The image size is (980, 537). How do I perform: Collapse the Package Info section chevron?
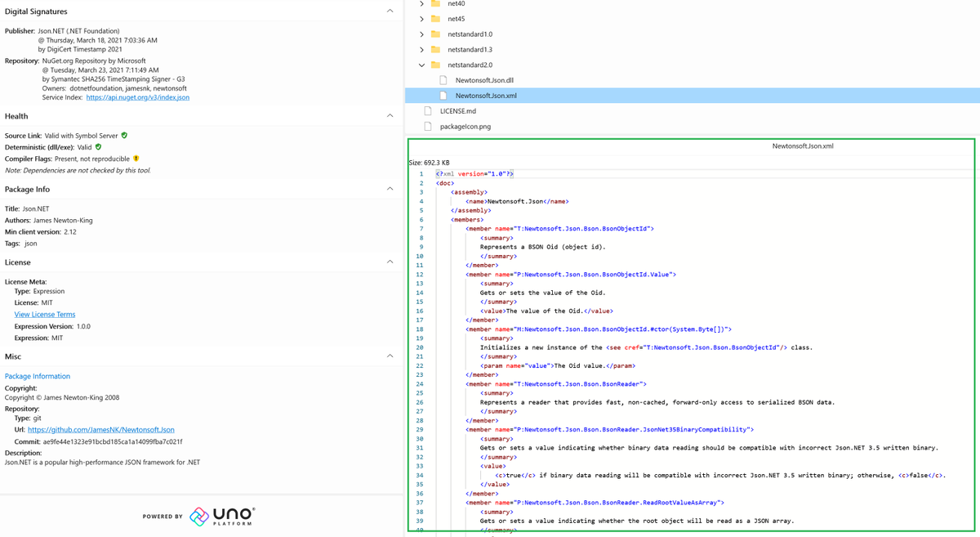(x=390, y=189)
